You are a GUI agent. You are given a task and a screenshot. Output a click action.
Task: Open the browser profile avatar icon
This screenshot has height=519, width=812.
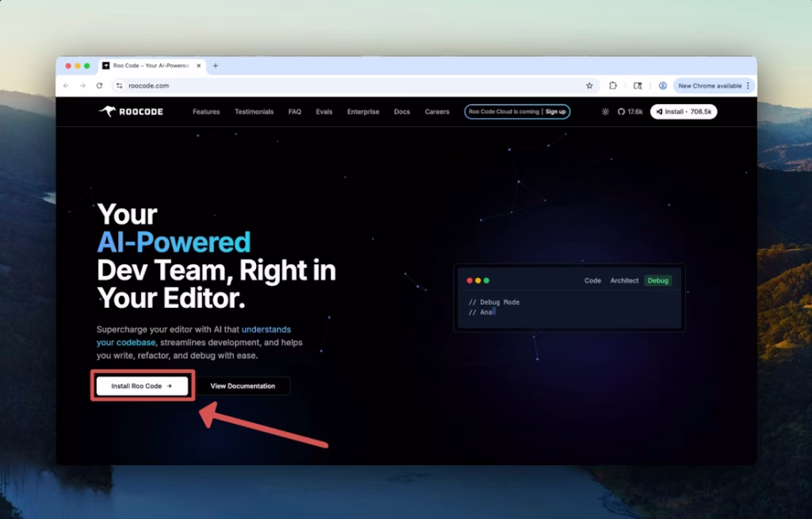(662, 86)
